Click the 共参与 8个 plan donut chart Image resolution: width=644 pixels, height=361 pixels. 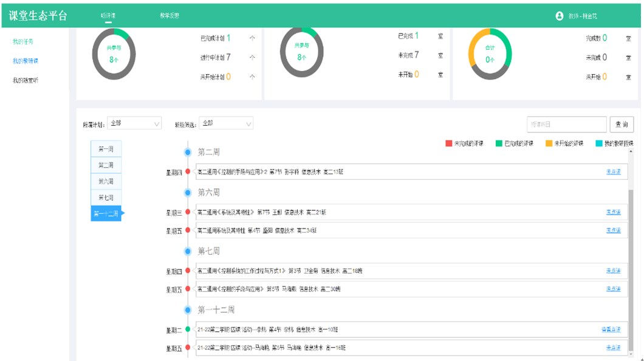pyautogui.click(x=114, y=55)
